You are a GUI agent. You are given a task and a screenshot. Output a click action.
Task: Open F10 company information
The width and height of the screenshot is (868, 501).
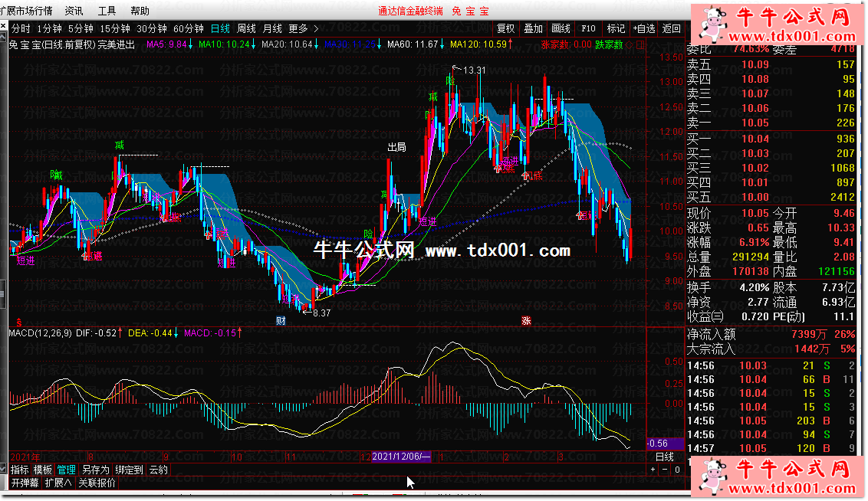coord(588,29)
